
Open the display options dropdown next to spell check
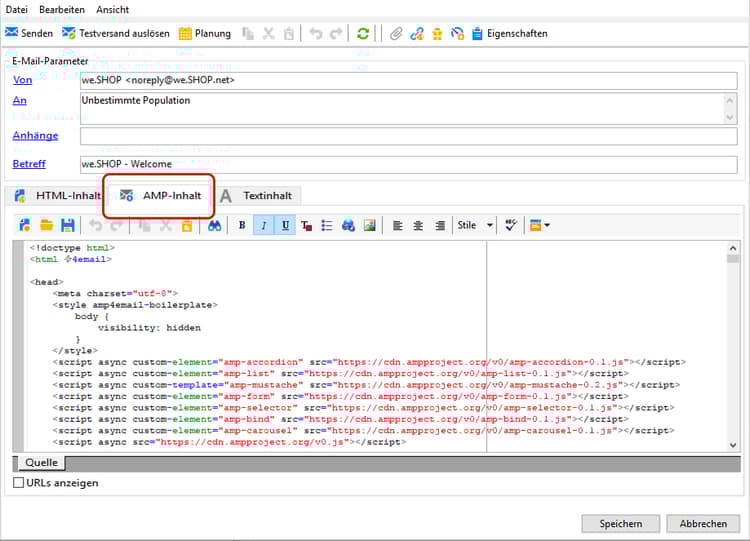[x=540, y=225]
